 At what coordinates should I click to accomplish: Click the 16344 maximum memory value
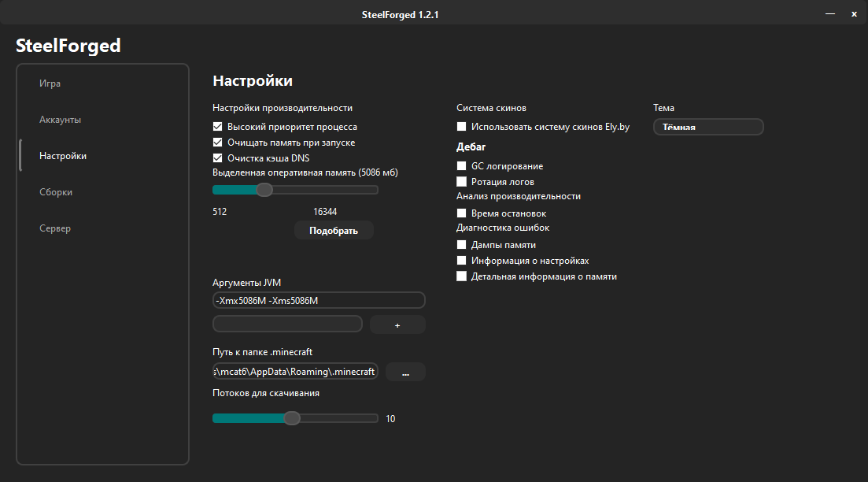(x=325, y=212)
